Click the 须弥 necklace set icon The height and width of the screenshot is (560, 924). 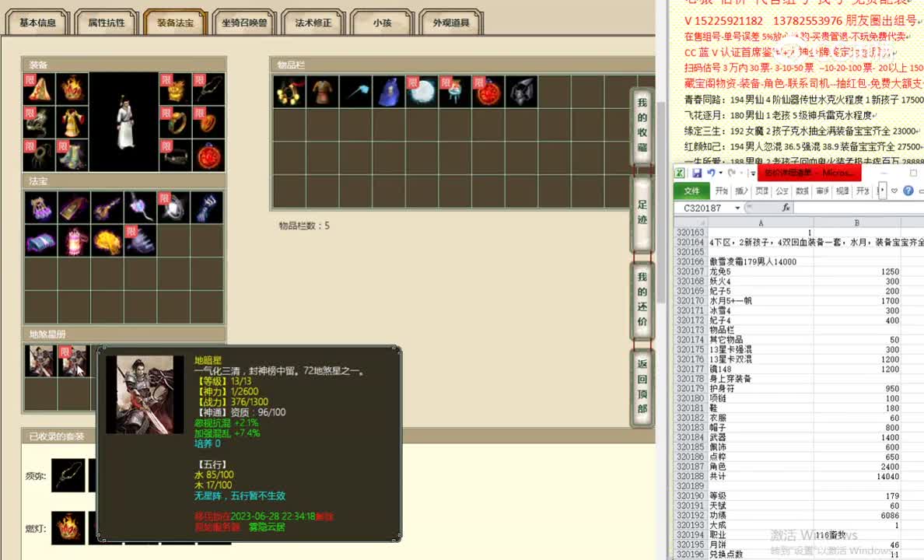(x=68, y=475)
